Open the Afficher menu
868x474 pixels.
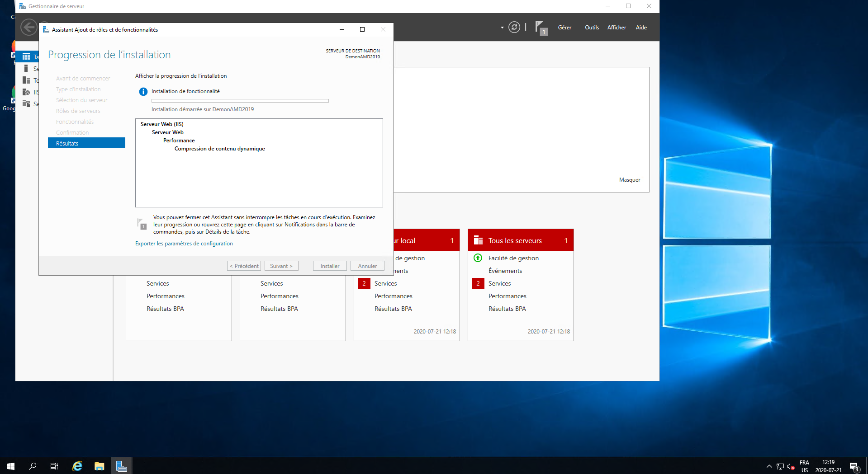coord(617,28)
